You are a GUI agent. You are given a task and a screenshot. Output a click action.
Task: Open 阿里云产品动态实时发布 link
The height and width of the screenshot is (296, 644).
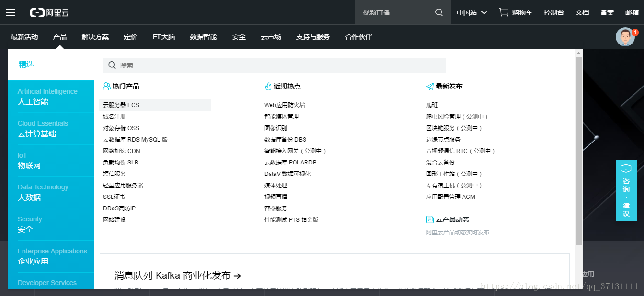pyautogui.click(x=458, y=232)
